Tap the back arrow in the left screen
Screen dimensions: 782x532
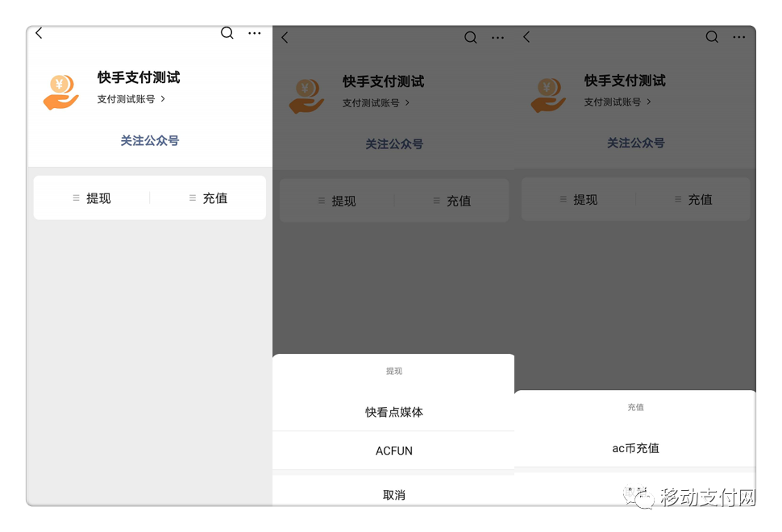tap(39, 33)
